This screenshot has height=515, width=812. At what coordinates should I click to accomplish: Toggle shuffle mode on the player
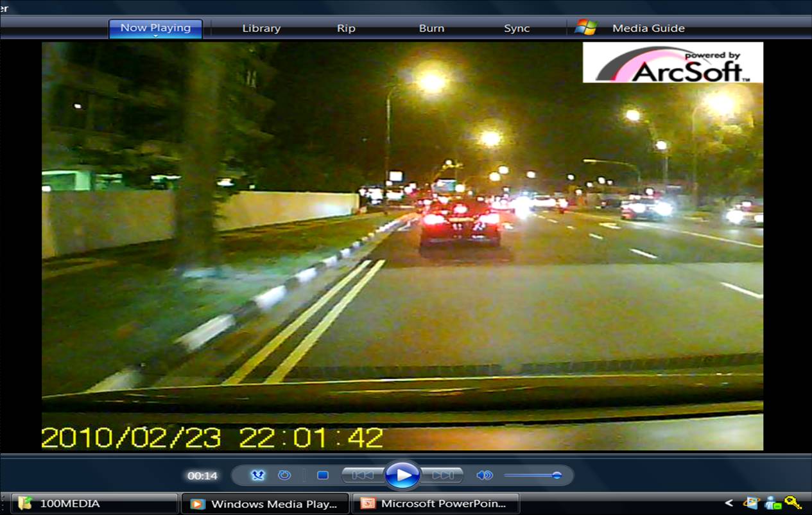(x=258, y=475)
